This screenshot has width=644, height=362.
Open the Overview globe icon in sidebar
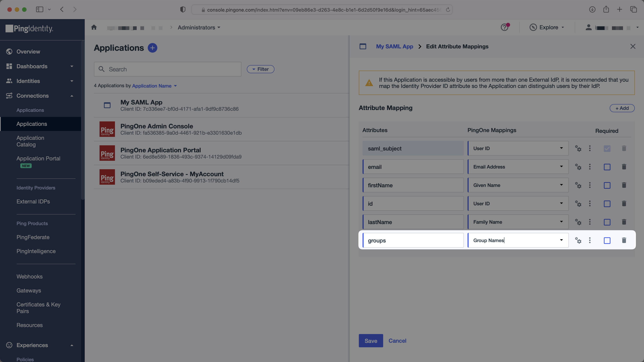click(9, 52)
